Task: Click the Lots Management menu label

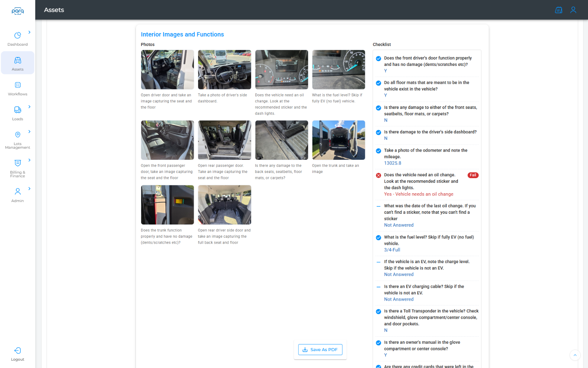Action: (x=18, y=146)
